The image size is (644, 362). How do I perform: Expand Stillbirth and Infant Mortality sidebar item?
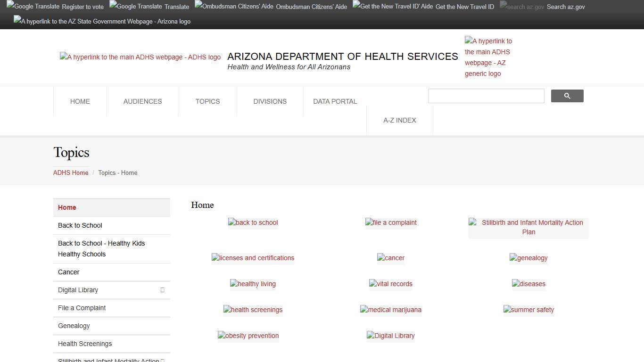pyautogui.click(x=162, y=360)
